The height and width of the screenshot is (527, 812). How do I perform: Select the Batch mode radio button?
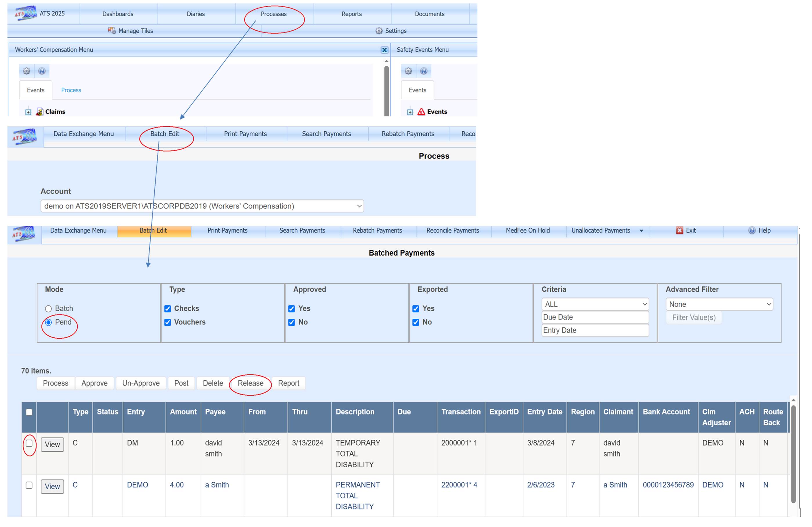[48, 308]
